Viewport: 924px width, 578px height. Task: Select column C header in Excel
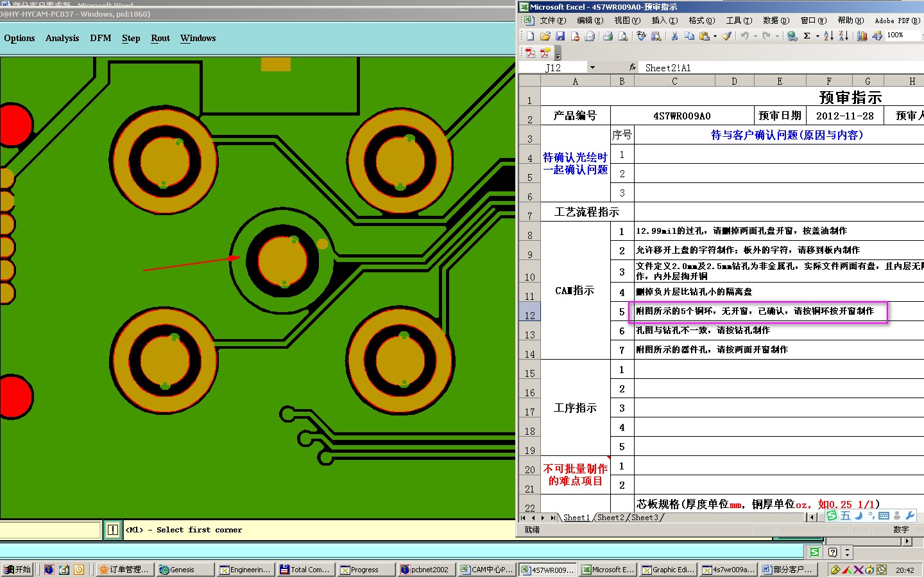674,81
